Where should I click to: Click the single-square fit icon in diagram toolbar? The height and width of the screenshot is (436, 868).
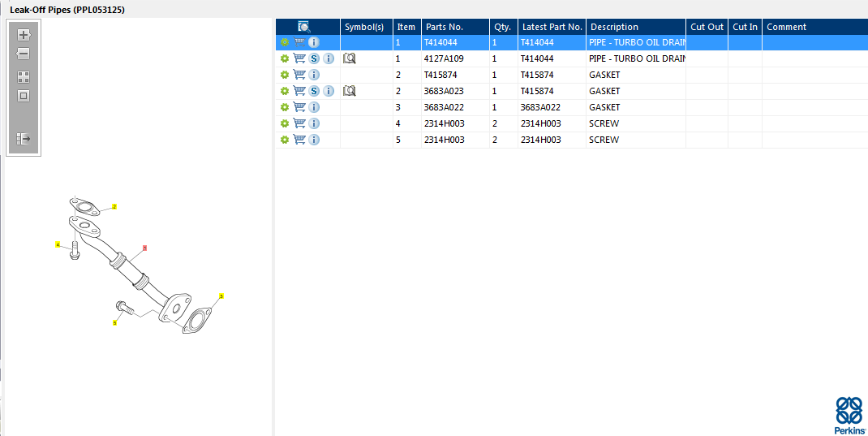[x=24, y=96]
